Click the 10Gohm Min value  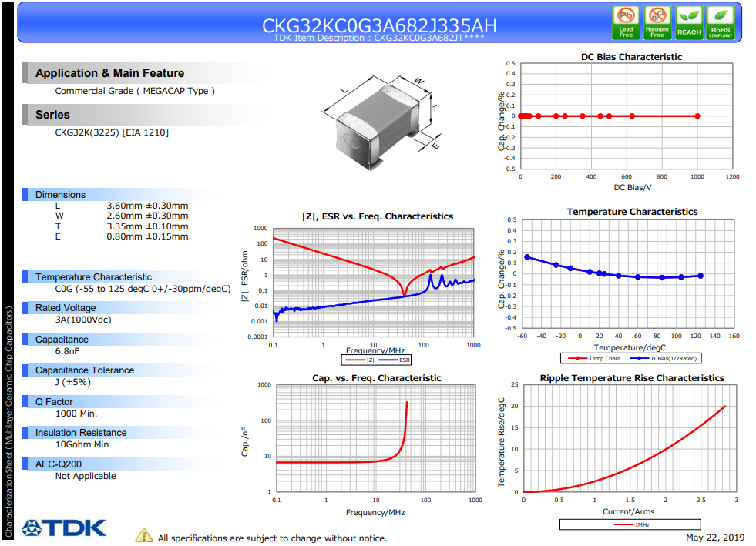click(82, 444)
